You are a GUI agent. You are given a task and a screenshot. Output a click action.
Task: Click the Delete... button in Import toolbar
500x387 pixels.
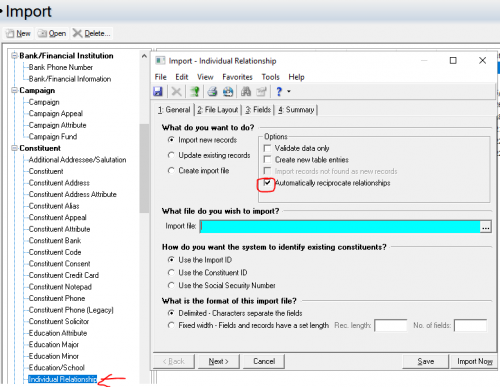point(92,33)
